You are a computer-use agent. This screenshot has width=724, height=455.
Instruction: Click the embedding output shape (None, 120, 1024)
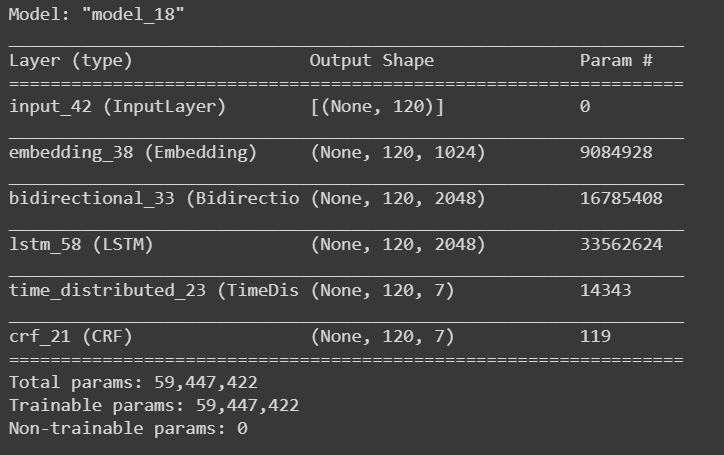[x=398, y=153]
